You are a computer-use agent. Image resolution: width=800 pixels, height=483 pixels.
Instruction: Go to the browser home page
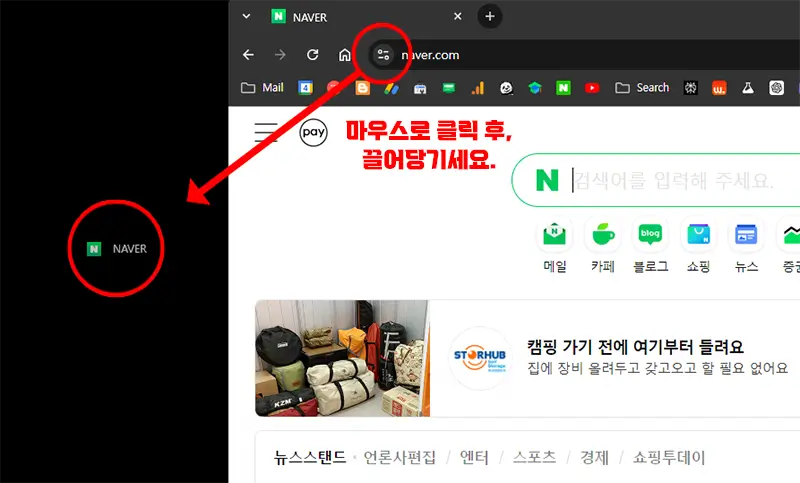pyautogui.click(x=345, y=55)
